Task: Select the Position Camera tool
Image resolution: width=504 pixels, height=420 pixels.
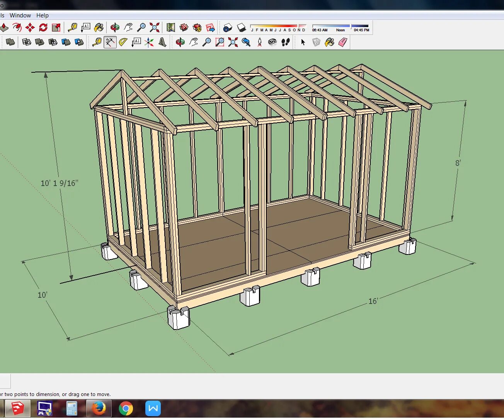Action: (259, 42)
